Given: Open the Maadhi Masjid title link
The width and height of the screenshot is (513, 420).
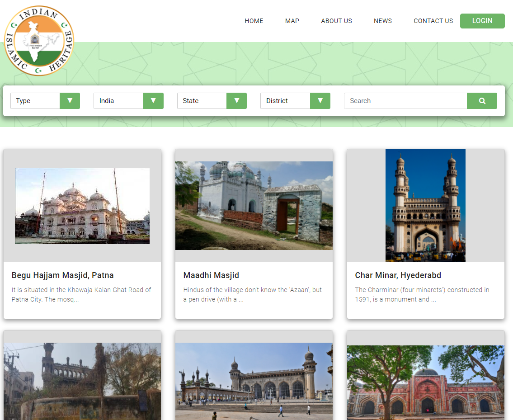Looking at the screenshot, I should coord(211,275).
